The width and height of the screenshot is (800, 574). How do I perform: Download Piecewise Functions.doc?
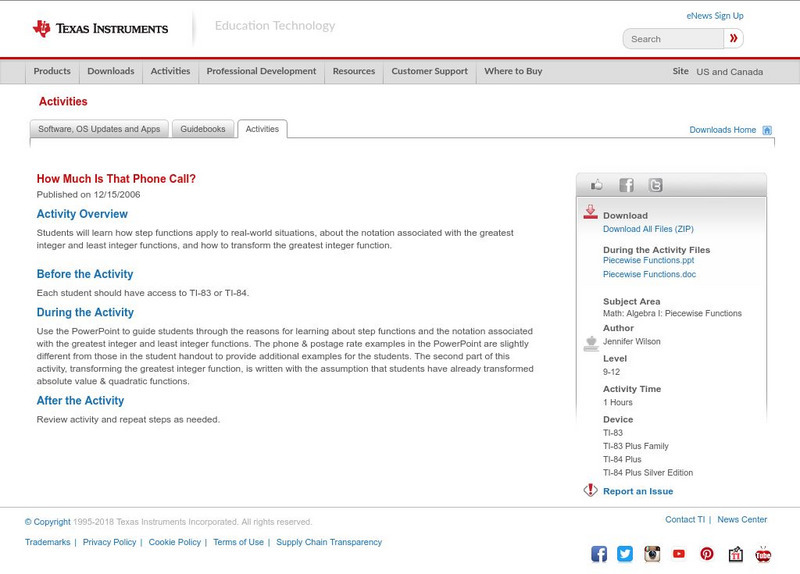[x=649, y=274]
